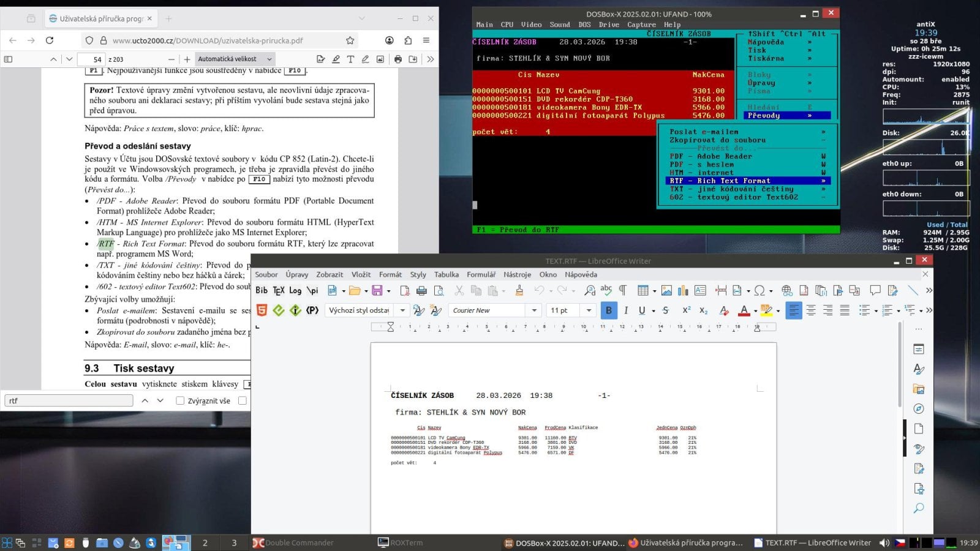This screenshot has width=980, height=551.
Task: Insert chart via Writer toolbar
Action: 683,290
